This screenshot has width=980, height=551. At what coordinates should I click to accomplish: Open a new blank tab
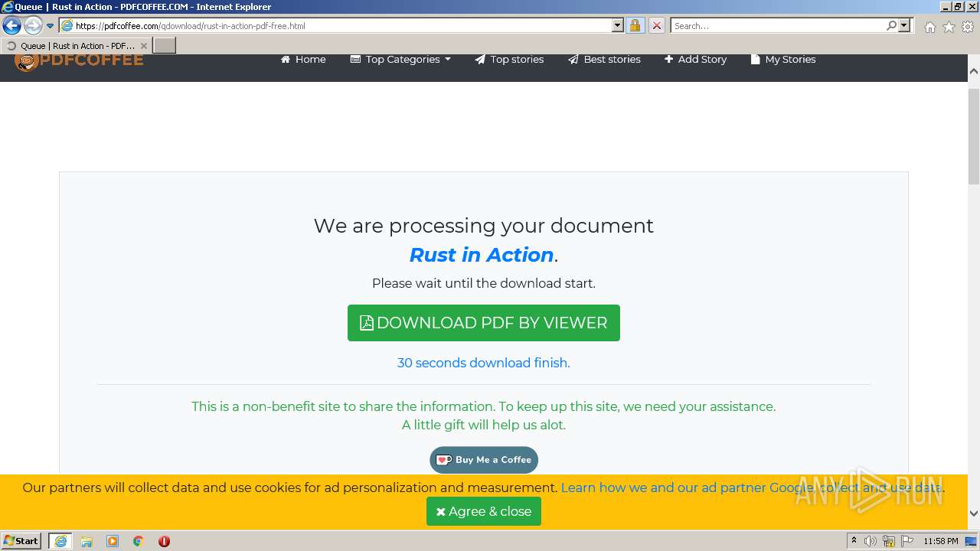click(x=165, y=46)
